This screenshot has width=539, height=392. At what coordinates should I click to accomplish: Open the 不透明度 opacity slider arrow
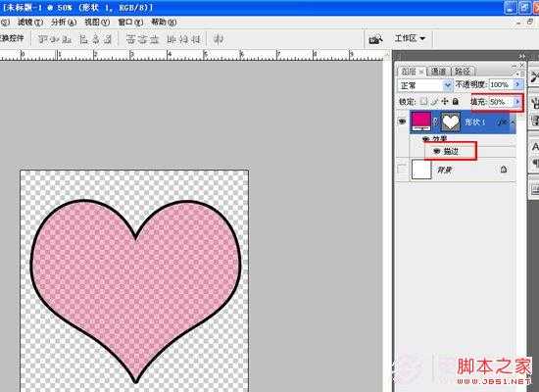tap(517, 84)
